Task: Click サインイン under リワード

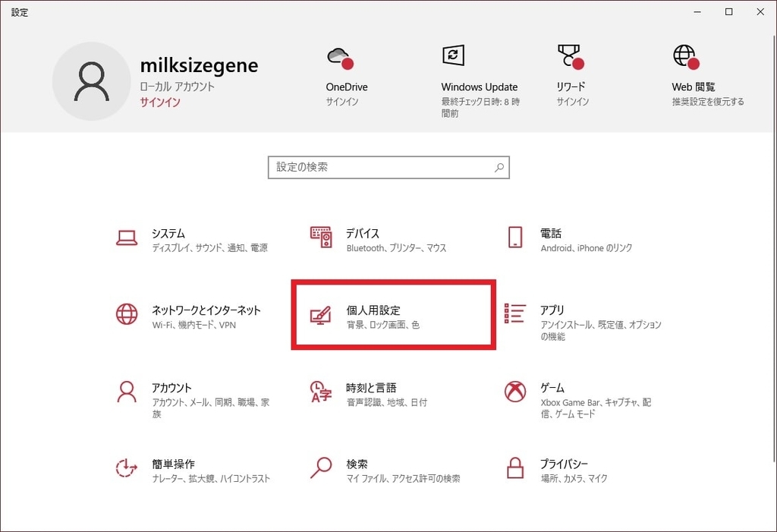Action: 572,102
